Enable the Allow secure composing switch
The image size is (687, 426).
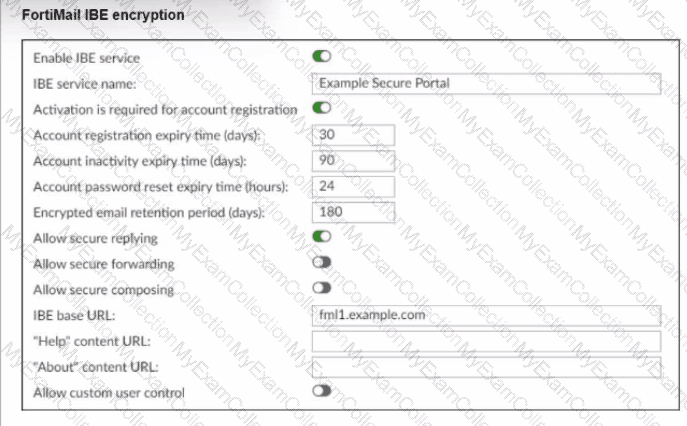(x=321, y=289)
